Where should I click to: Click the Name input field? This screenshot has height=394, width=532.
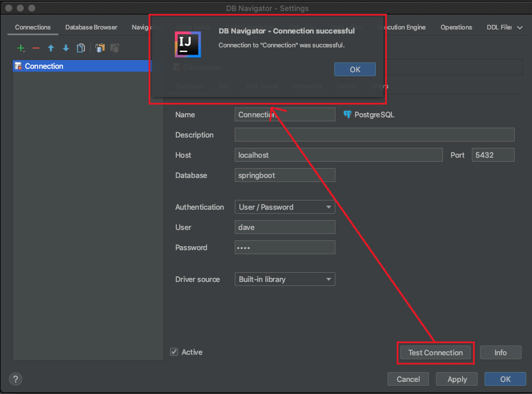point(285,114)
